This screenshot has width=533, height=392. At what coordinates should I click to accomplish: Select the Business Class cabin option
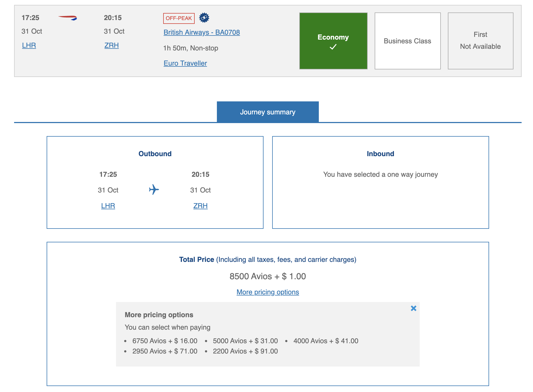407,41
